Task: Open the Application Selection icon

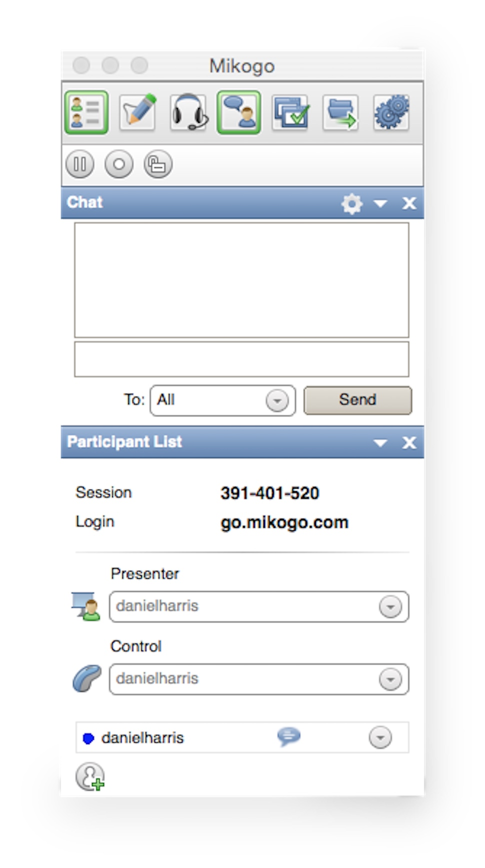Action: coord(290,112)
